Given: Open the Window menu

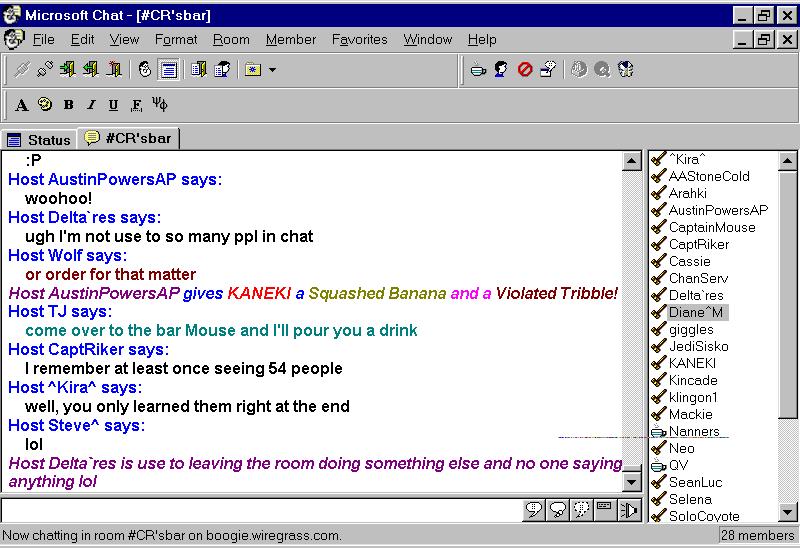Looking at the screenshot, I should [428, 39].
